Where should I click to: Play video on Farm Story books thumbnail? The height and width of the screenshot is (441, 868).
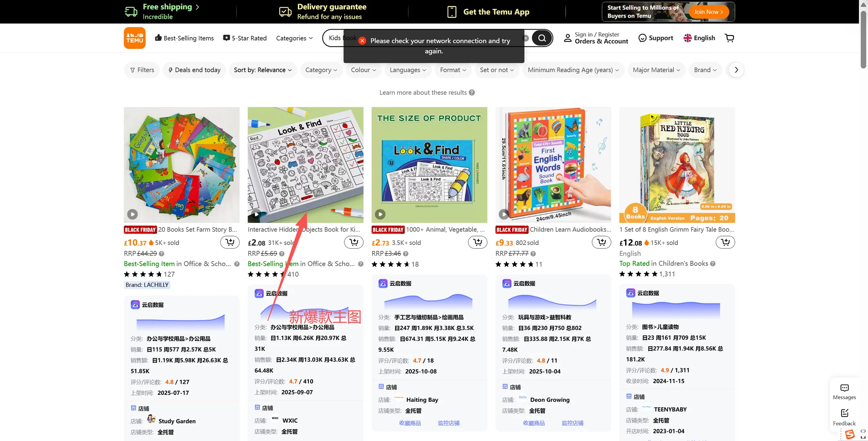coord(132,214)
